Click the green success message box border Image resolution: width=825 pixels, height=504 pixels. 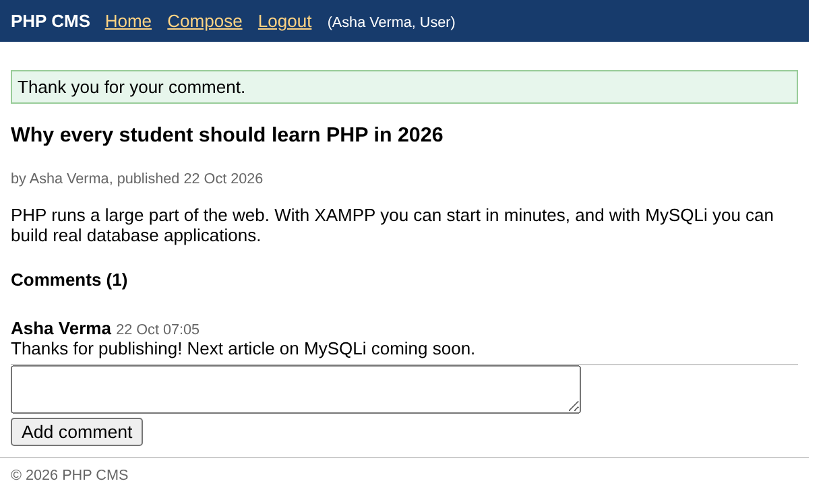pos(404,71)
